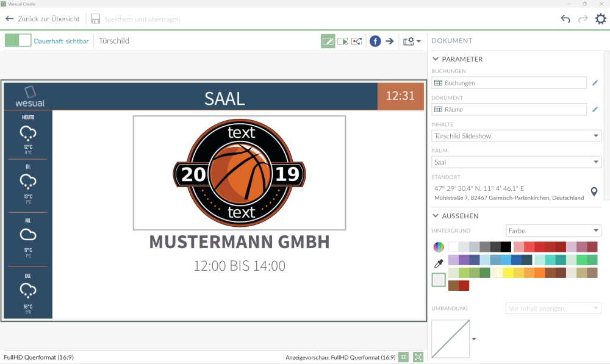This screenshot has height=364, width=610.
Task: Toggle the display preview frame button
Action: click(x=404, y=357)
